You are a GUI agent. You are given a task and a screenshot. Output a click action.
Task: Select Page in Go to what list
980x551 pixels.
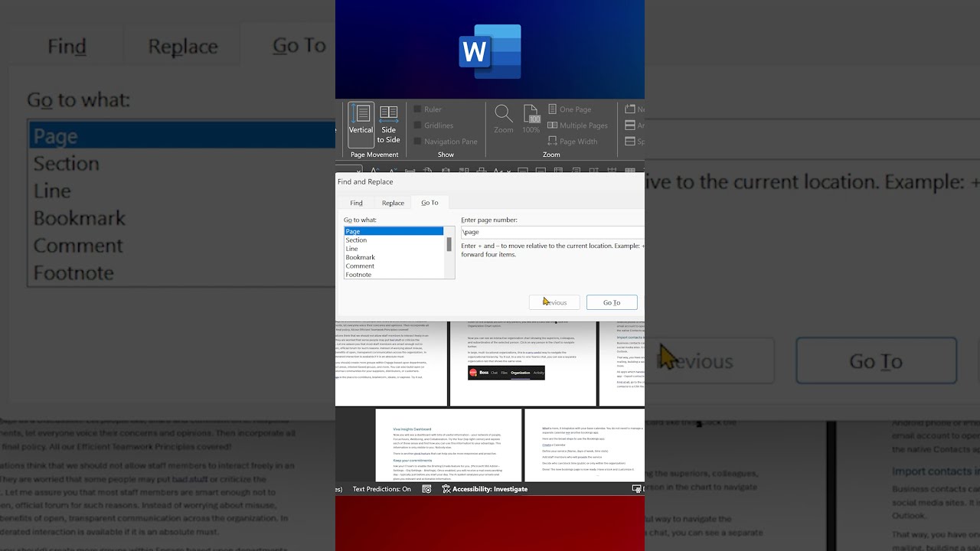(x=394, y=231)
